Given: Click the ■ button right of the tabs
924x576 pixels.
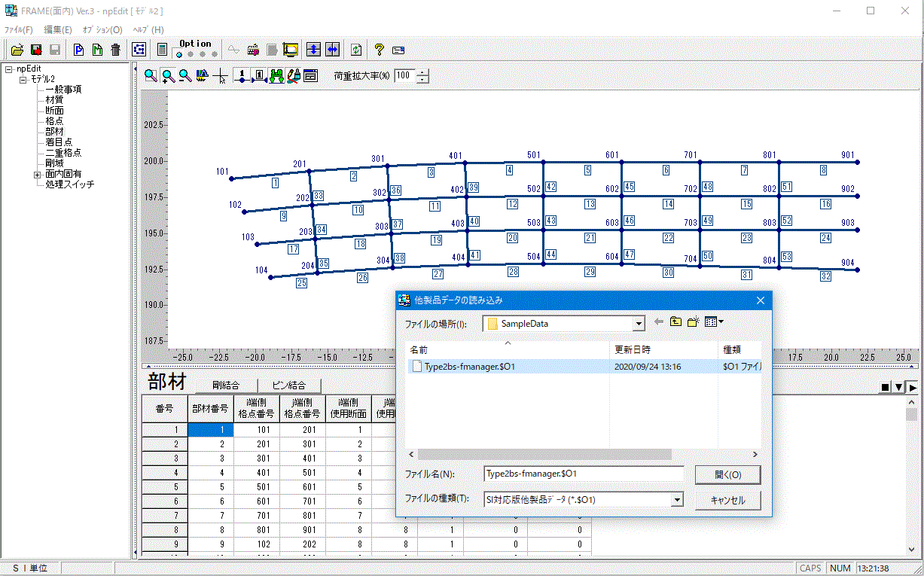Looking at the screenshot, I should (885, 387).
